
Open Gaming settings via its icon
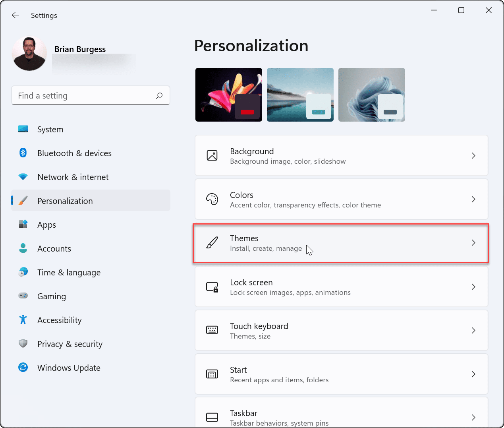pyautogui.click(x=23, y=296)
